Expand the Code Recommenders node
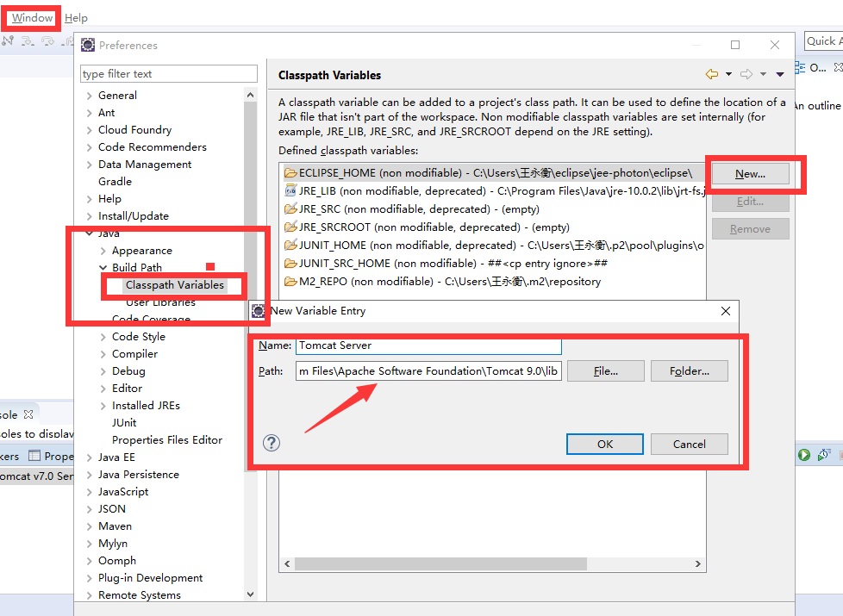The width and height of the screenshot is (843, 616). click(90, 147)
